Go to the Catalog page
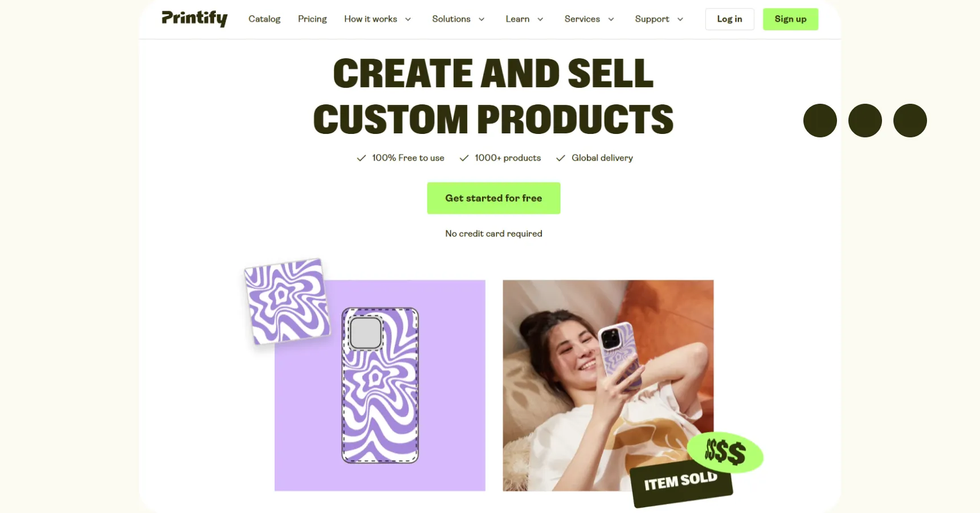The width and height of the screenshot is (980, 513). click(264, 19)
